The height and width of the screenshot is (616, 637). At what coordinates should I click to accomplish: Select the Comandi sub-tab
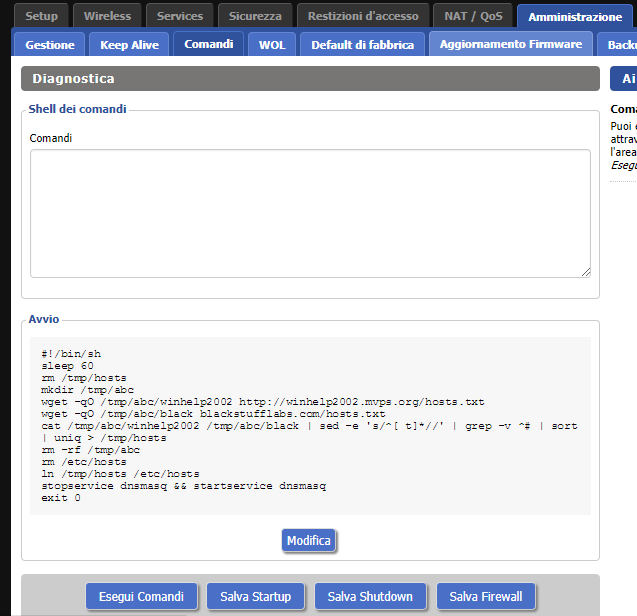point(209,44)
